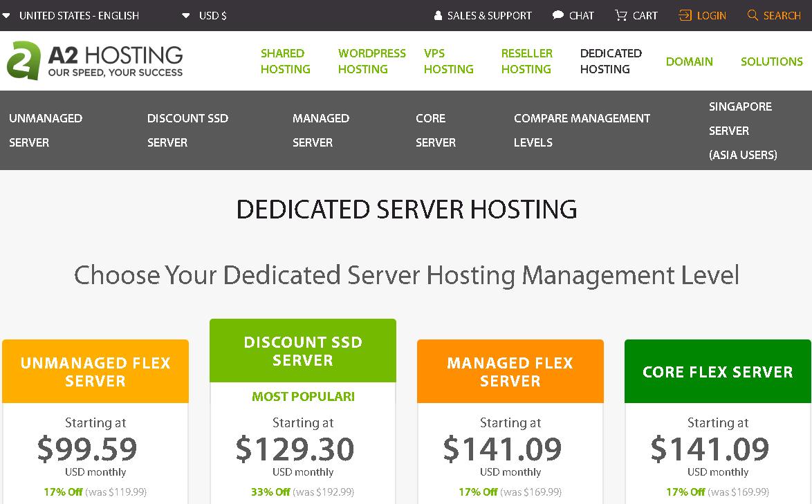Screen dimensions: 812x504
Task: Click the Our Speed, Your Success tagline
Action: pos(116,73)
